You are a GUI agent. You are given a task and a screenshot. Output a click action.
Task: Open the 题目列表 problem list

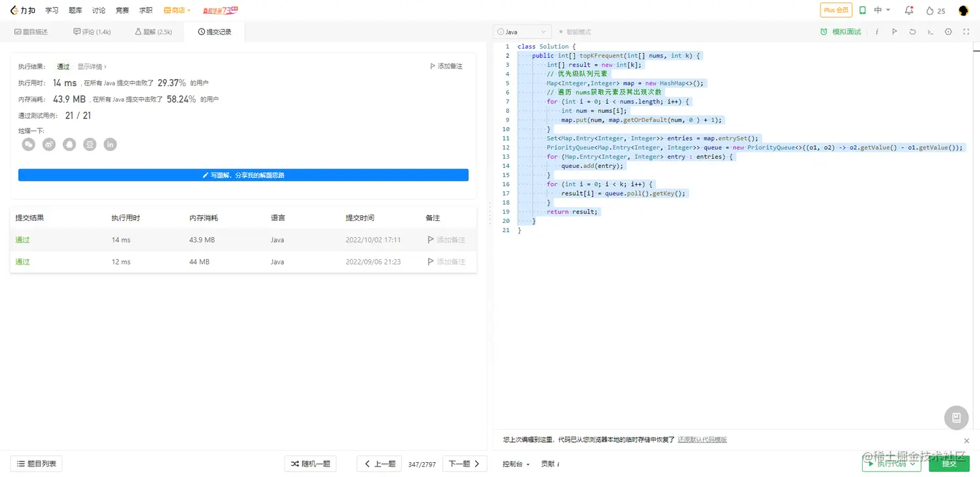coord(36,463)
